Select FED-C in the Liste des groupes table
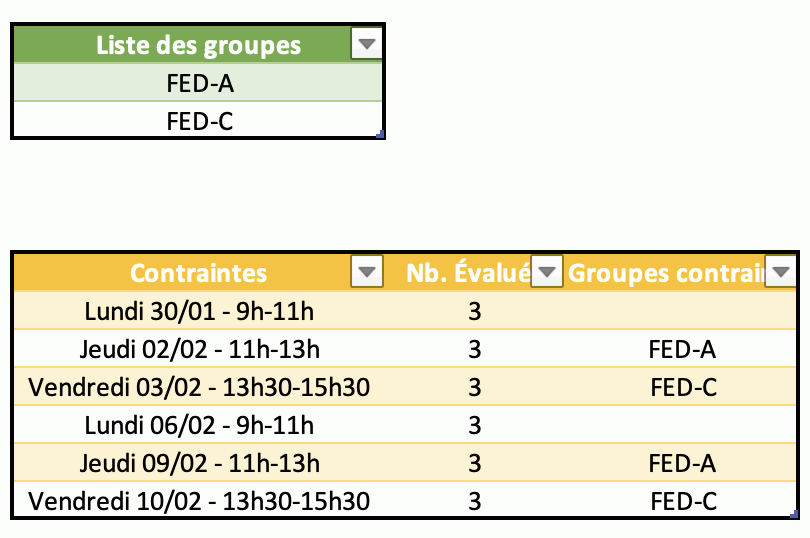 (199, 122)
